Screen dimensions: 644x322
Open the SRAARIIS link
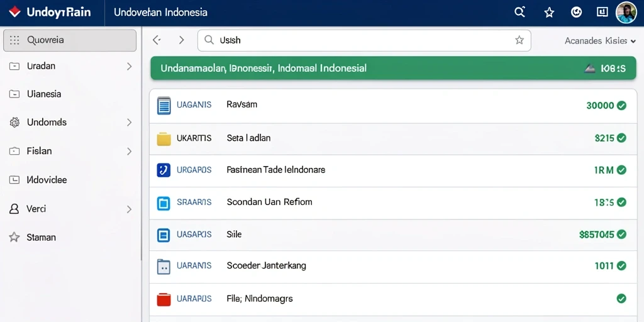click(194, 202)
